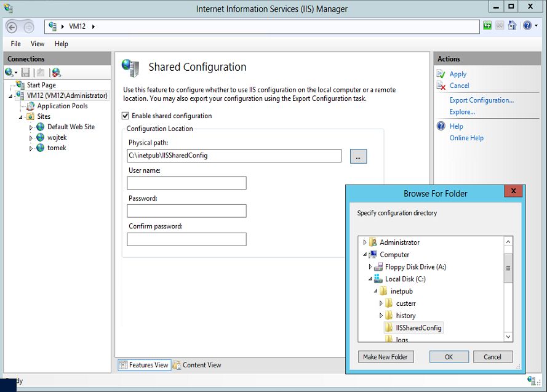Collapse the Computer node in the browse dialog
Image resolution: width=547 pixels, height=392 pixels.
pyautogui.click(x=365, y=255)
